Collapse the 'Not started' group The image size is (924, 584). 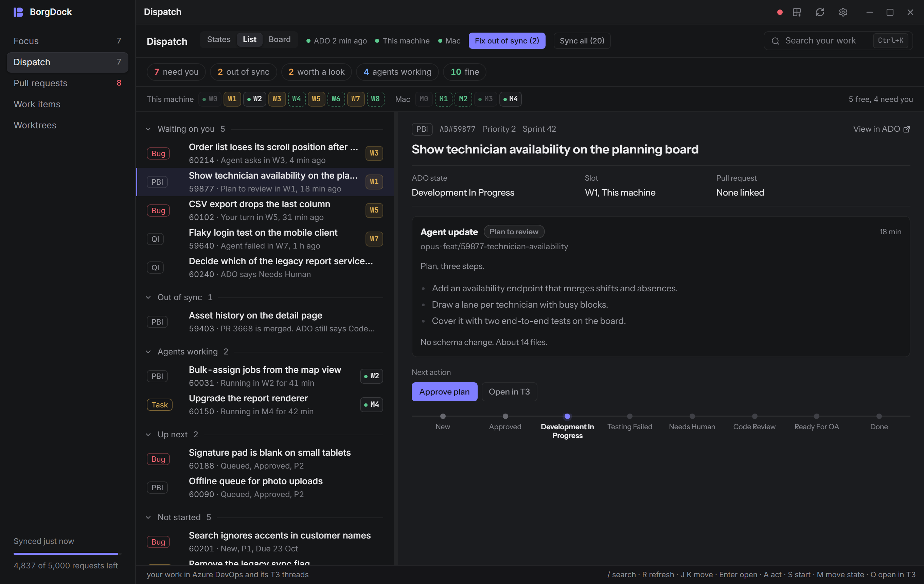point(148,518)
